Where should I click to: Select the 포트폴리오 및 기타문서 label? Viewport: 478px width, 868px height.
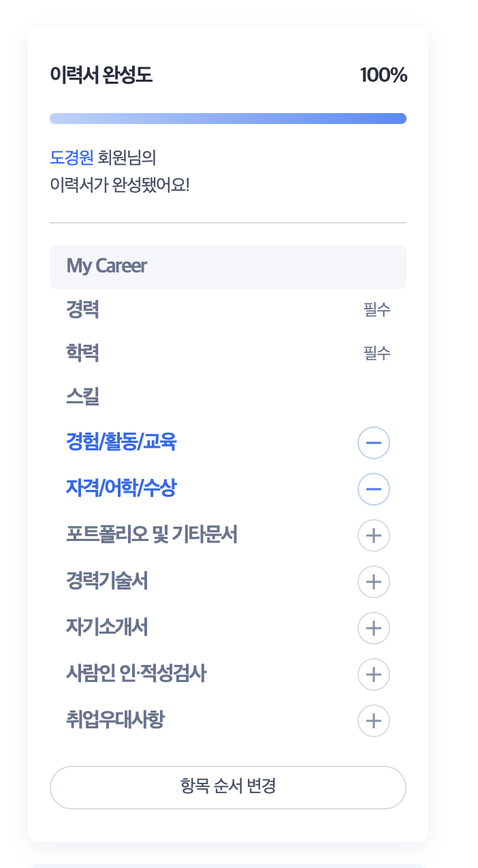pos(152,535)
